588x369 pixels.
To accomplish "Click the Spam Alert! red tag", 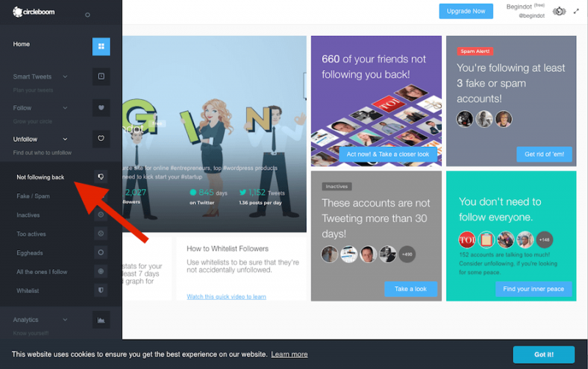I will coord(475,51).
